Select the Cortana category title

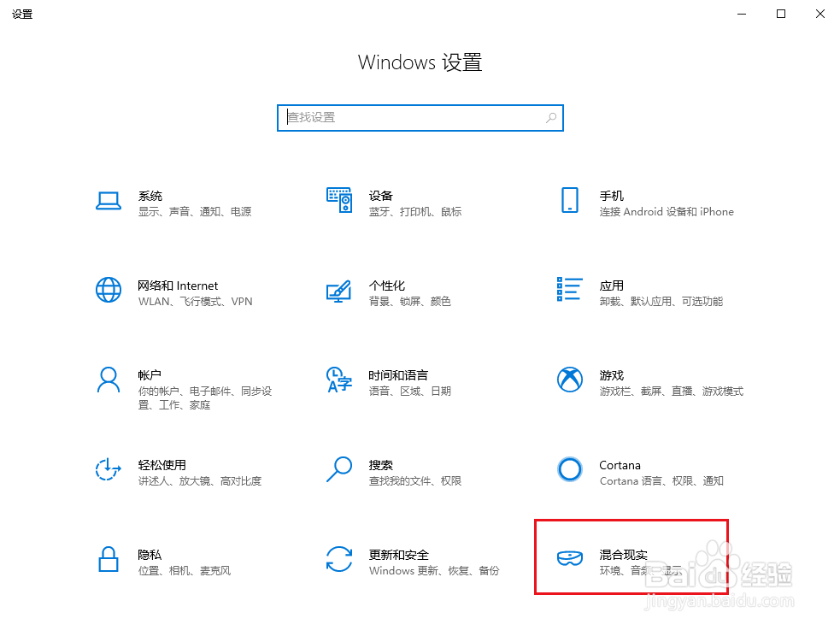click(620, 465)
